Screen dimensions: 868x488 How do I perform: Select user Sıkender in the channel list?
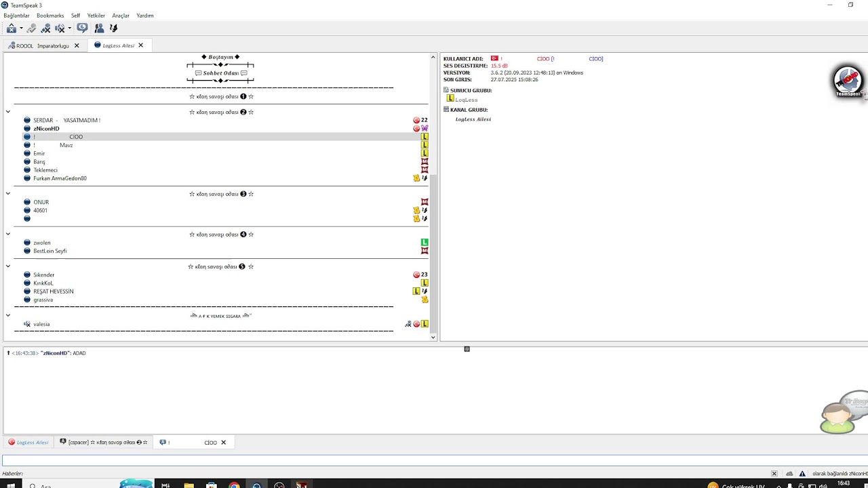(44, 275)
